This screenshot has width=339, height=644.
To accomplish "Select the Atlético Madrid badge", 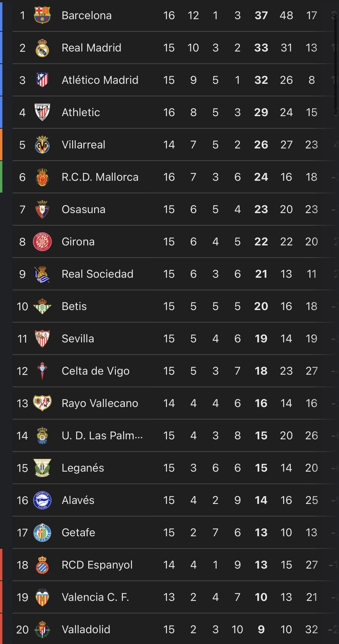I will point(42,80).
